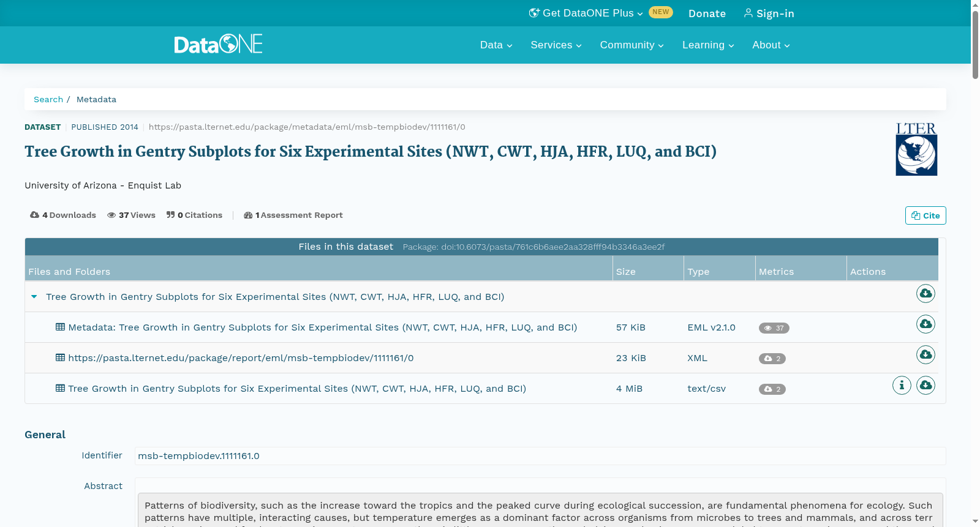The width and height of the screenshot is (980, 527).
Task: Click the XML type cell
Action: click(x=697, y=358)
